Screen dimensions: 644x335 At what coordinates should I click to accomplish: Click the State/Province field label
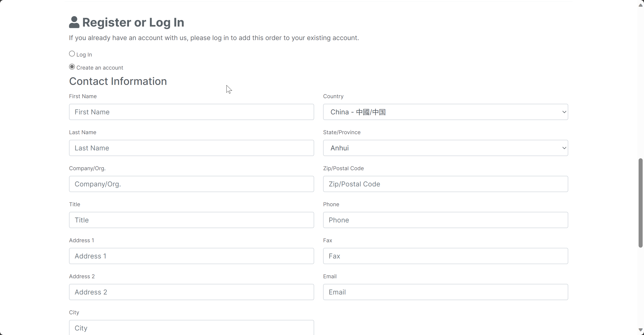(x=342, y=132)
